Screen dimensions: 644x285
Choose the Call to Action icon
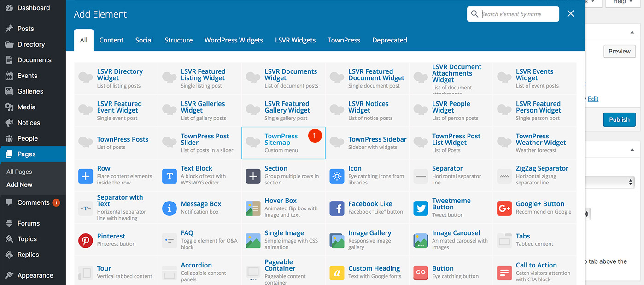coord(504,273)
